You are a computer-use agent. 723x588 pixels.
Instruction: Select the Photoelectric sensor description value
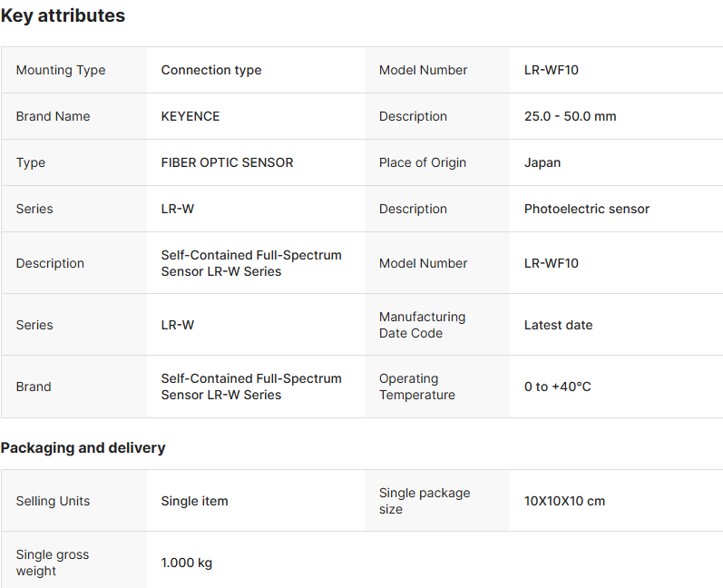point(587,209)
